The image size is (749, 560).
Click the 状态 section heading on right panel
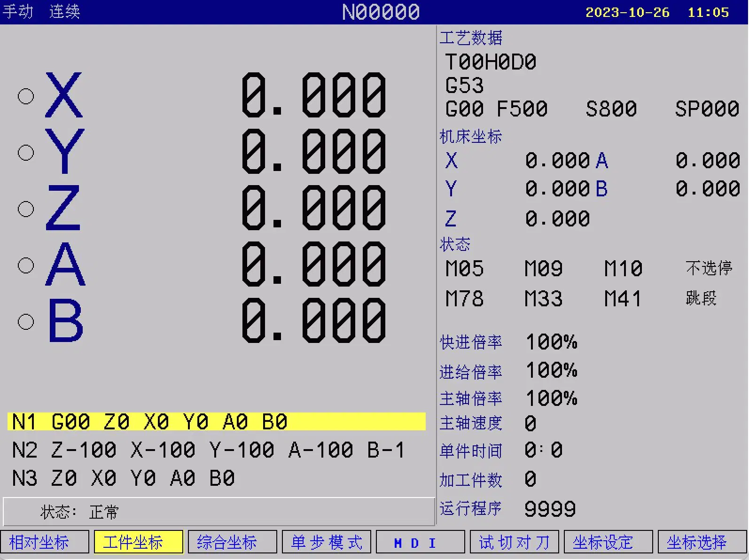tap(455, 244)
